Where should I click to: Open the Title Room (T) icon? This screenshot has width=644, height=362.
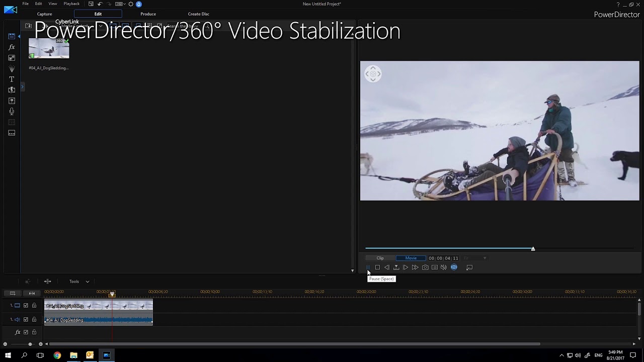[12, 79]
